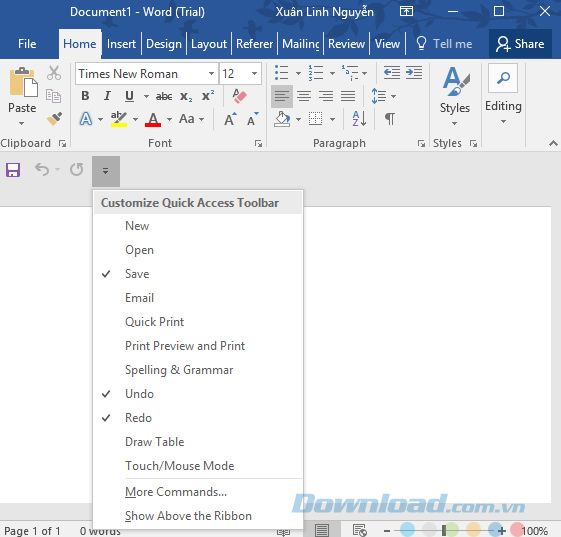Click the Bold formatting icon

point(85,96)
